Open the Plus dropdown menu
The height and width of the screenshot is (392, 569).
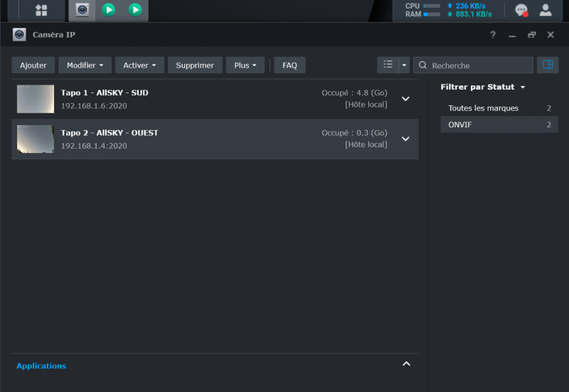245,65
